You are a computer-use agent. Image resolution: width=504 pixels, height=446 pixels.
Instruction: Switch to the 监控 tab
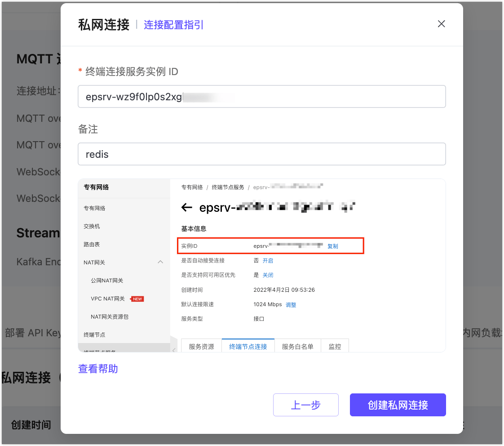pyautogui.click(x=335, y=346)
